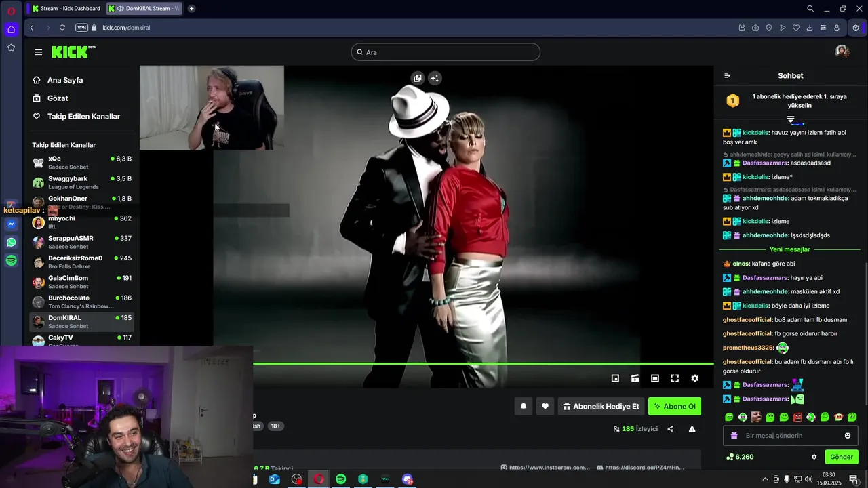868x488 pixels.
Task: Select DomKIRAL in followed channels
Action: pos(82,321)
